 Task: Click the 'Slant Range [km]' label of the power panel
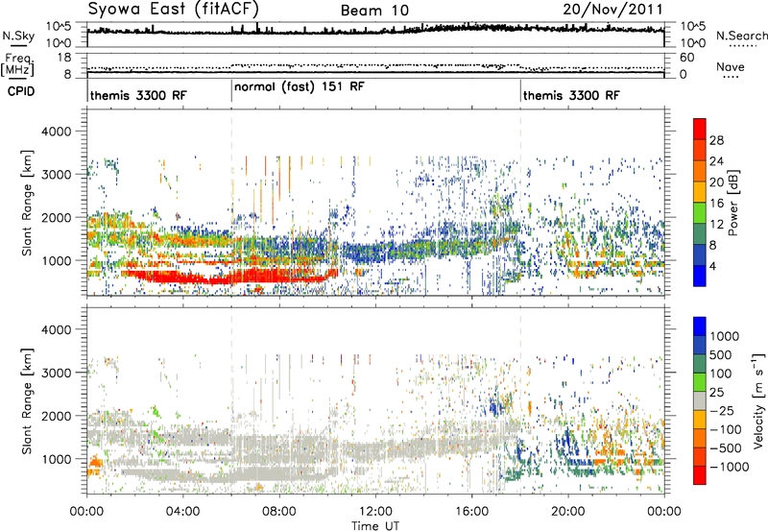tap(27, 203)
